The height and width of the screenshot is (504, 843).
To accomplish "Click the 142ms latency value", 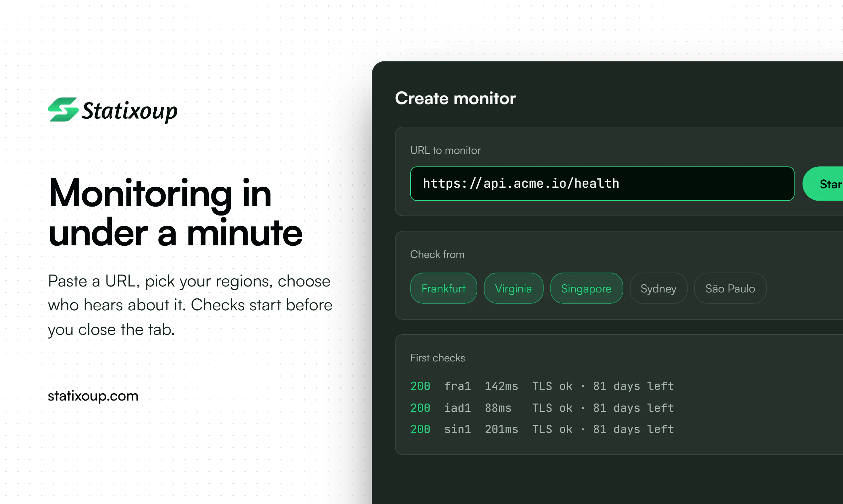I will [501, 386].
